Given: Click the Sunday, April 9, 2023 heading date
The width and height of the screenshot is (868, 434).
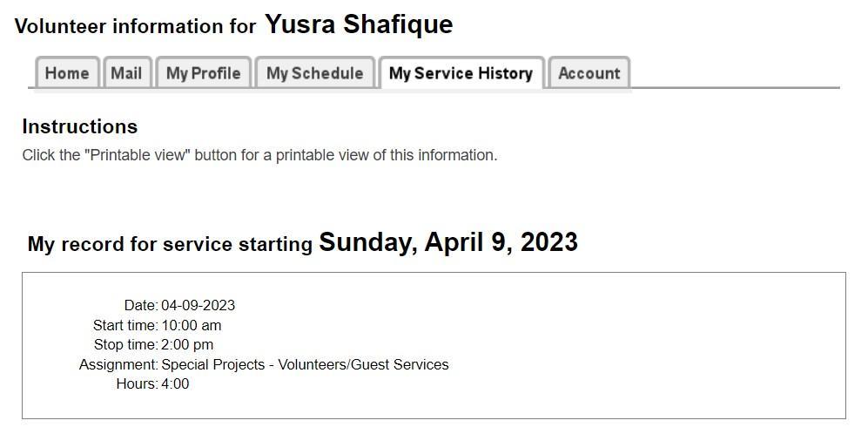Looking at the screenshot, I should [448, 242].
